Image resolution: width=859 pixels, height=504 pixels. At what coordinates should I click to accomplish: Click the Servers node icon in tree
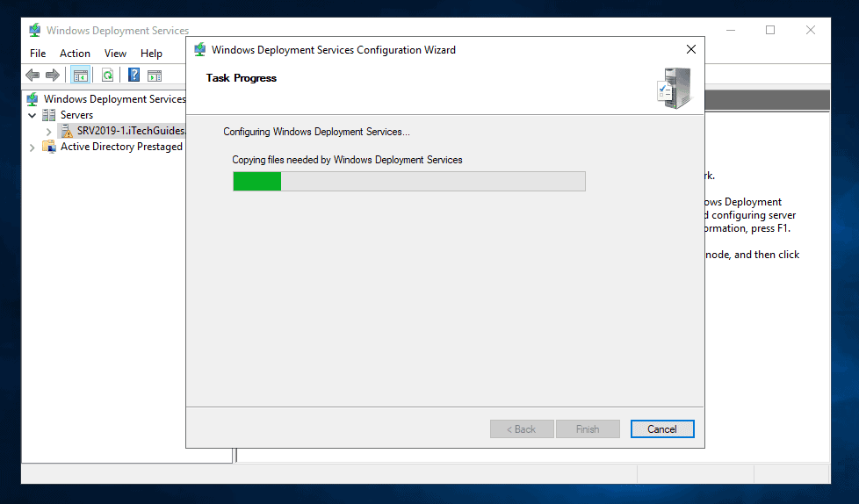pyautogui.click(x=49, y=115)
